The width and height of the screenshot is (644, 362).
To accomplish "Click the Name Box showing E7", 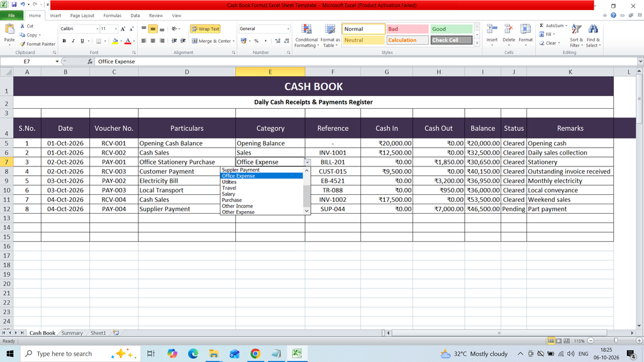I will (27, 62).
